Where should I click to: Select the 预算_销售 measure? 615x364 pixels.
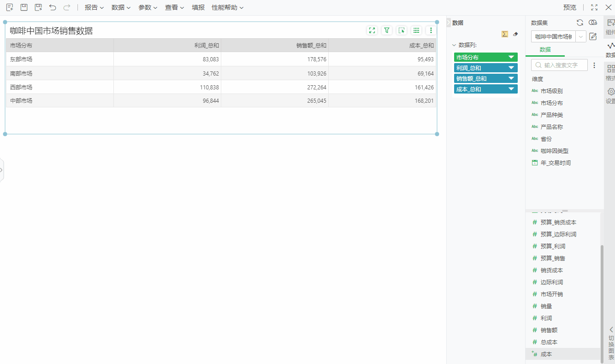[x=553, y=258]
